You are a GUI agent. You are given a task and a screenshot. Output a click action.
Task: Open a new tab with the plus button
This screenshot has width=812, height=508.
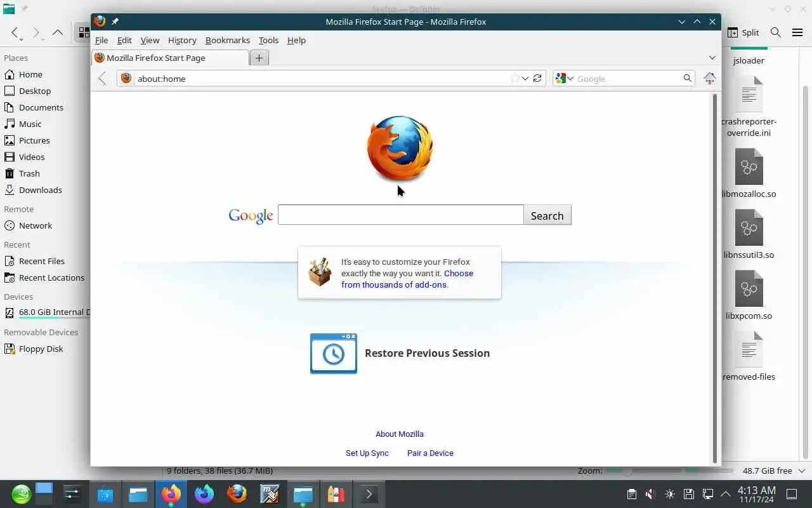click(x=259, y=58)
